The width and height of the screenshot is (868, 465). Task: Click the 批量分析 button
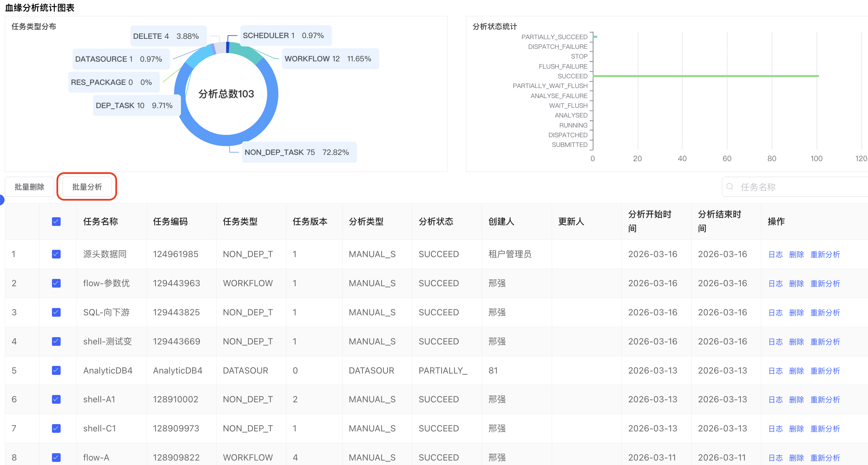87,186
